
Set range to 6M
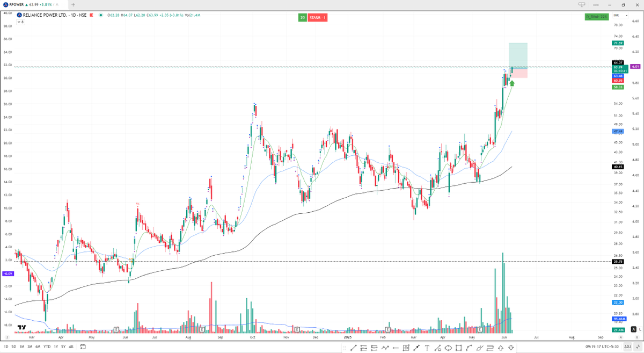38,347
